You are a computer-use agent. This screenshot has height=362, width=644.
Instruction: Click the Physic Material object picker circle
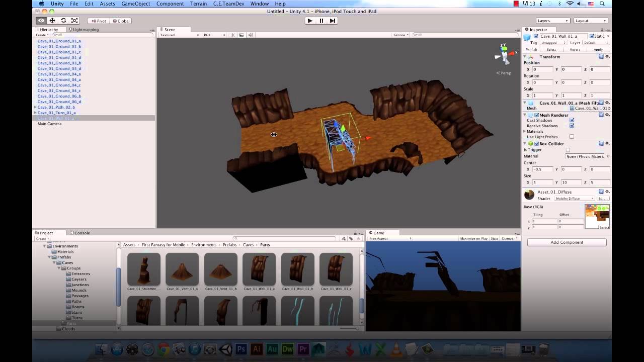pos(608,156)
